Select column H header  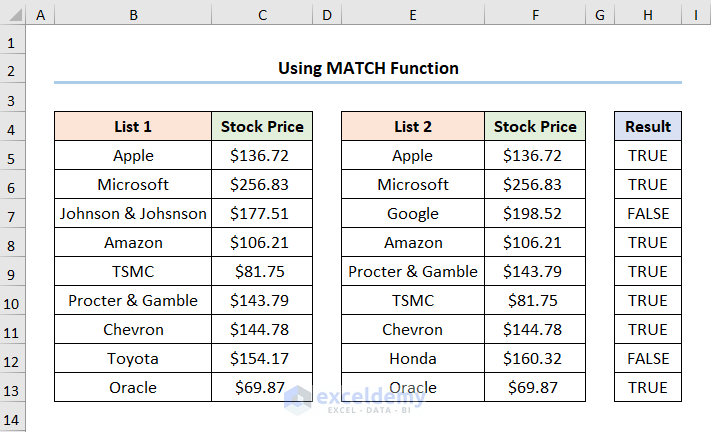[x=648, y=16]
